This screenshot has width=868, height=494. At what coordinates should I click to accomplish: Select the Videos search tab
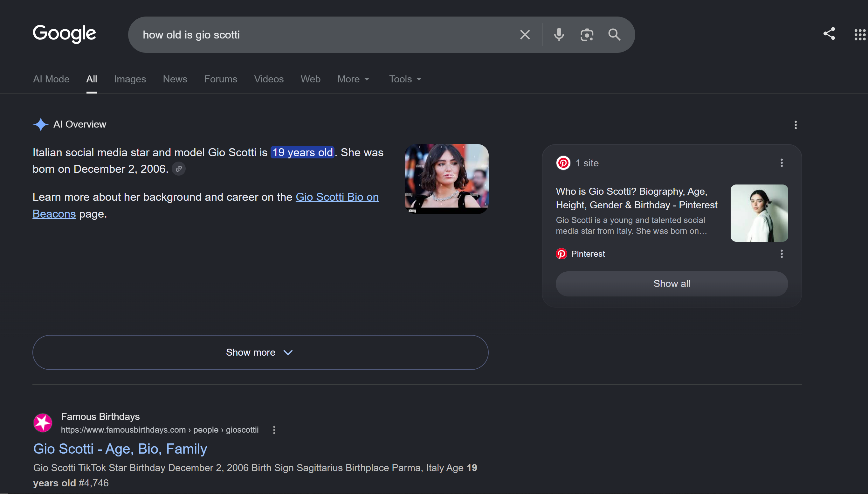point(269,79)
